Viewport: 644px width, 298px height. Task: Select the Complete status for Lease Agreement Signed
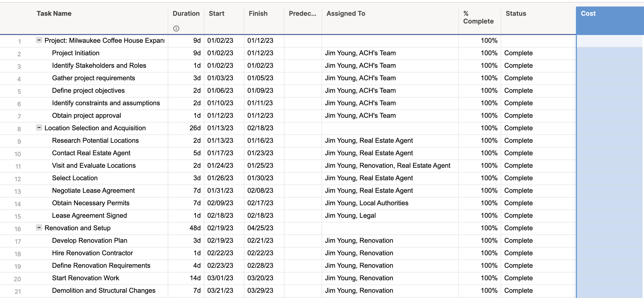(x=519, y=215)
